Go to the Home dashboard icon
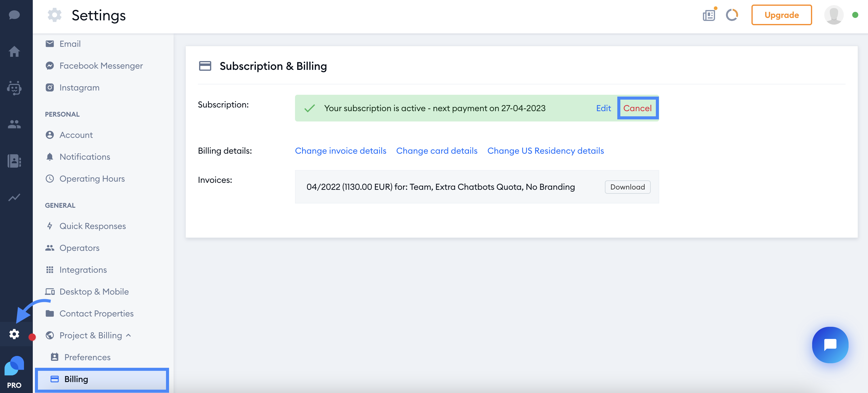 tap(14, 52)
